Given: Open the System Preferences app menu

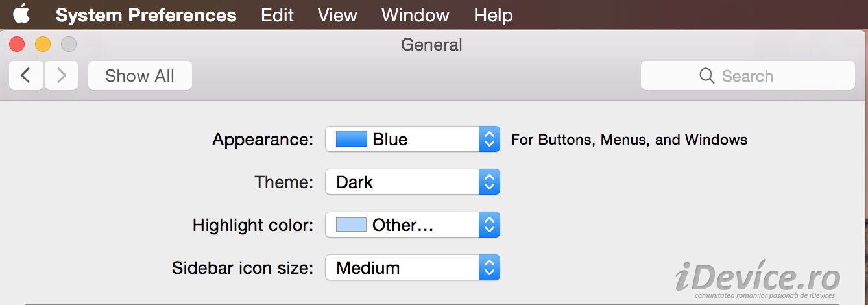Looking at the screenshot, I should tap(146, 15).
